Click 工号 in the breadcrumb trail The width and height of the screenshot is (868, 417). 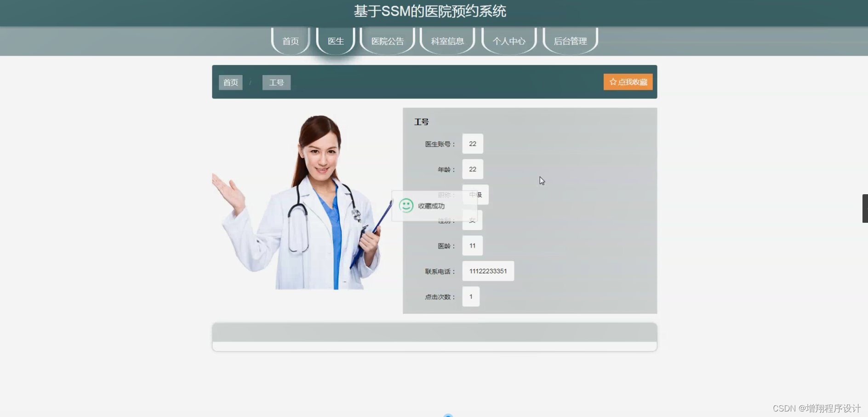(276, 82)
